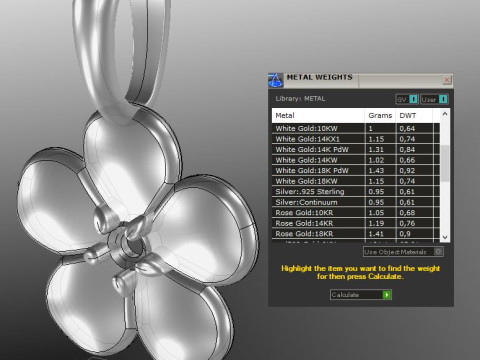Select the Rose Gold:10KR row
The image size is (480, 360).
pos(356,213)
